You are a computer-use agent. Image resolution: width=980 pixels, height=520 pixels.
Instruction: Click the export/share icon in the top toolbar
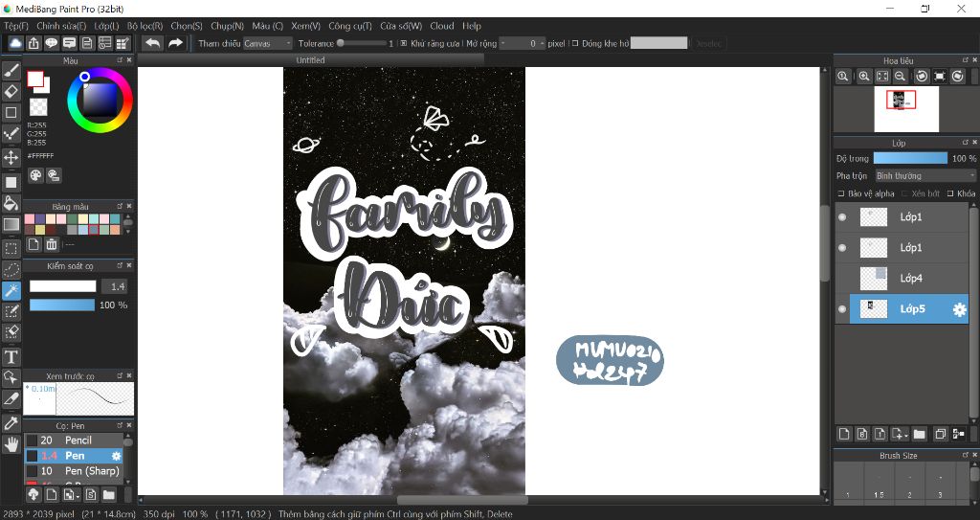coord(33,42)
